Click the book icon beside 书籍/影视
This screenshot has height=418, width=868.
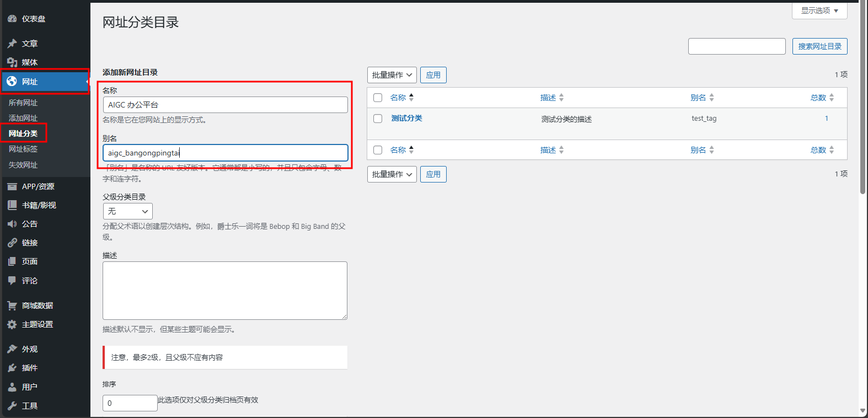coord(12,205)
